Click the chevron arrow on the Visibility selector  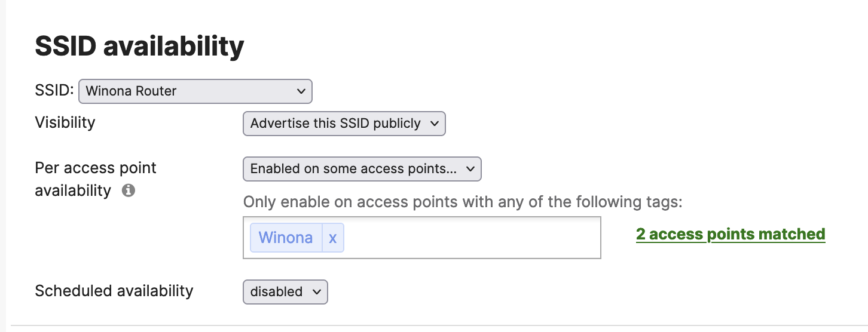[x=434, y=124]
